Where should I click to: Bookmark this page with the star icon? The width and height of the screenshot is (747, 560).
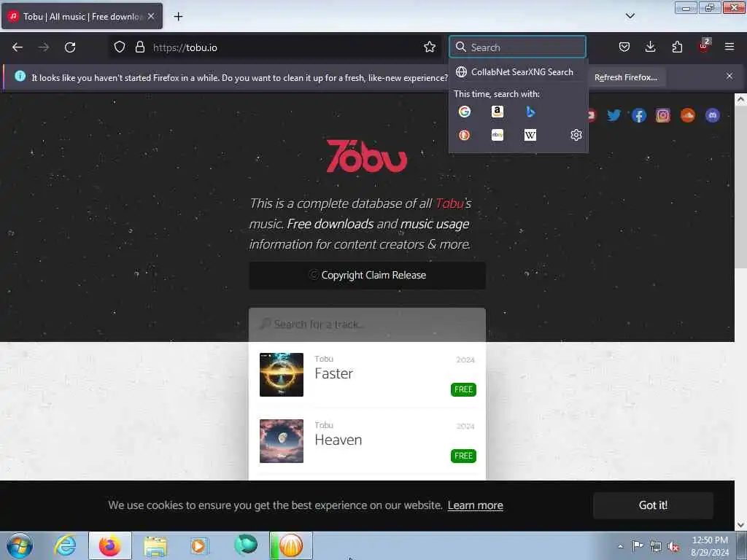[429, 47]
